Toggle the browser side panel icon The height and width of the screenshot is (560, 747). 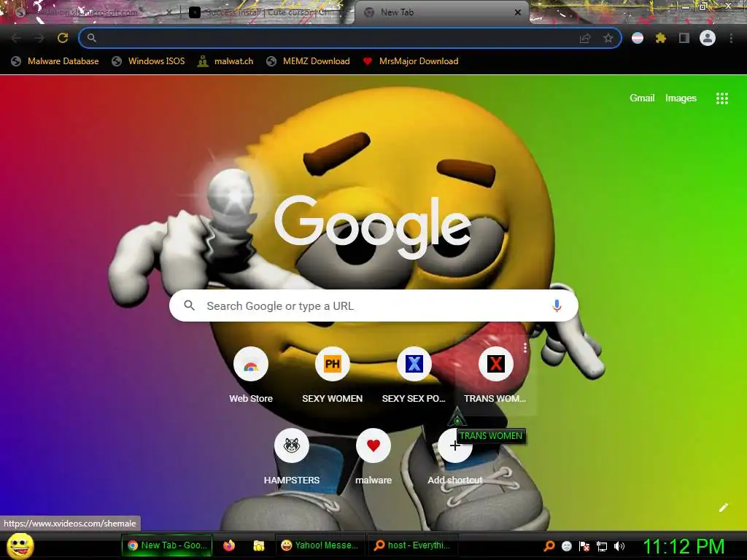pos(684,38)
